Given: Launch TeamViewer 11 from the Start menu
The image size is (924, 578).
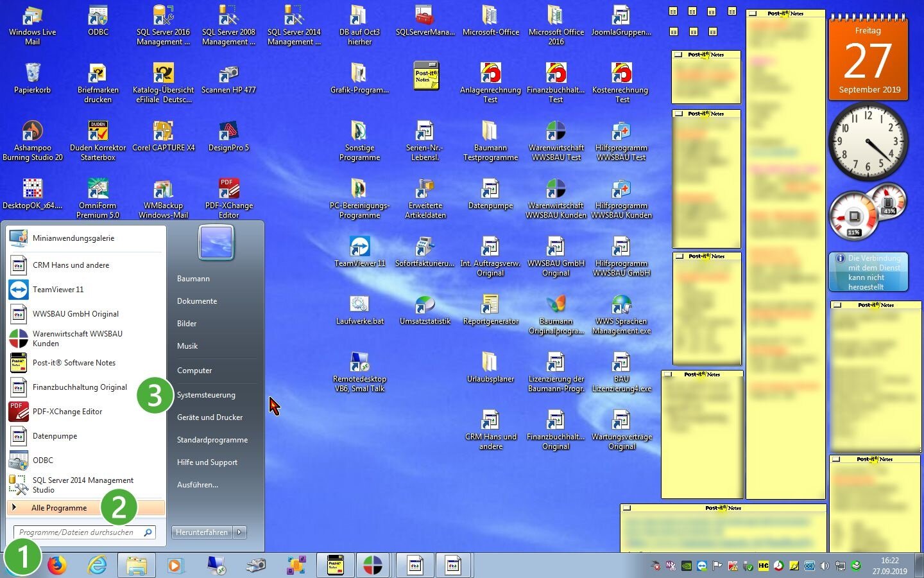Looking at the screenshot, I should pyautogui.click(x=86, y=290).
